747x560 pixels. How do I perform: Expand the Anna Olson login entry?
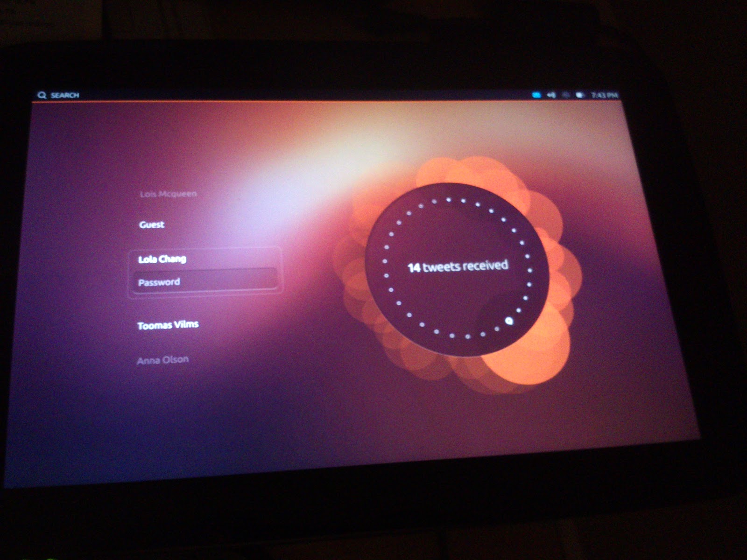click(x=162, y=359)
